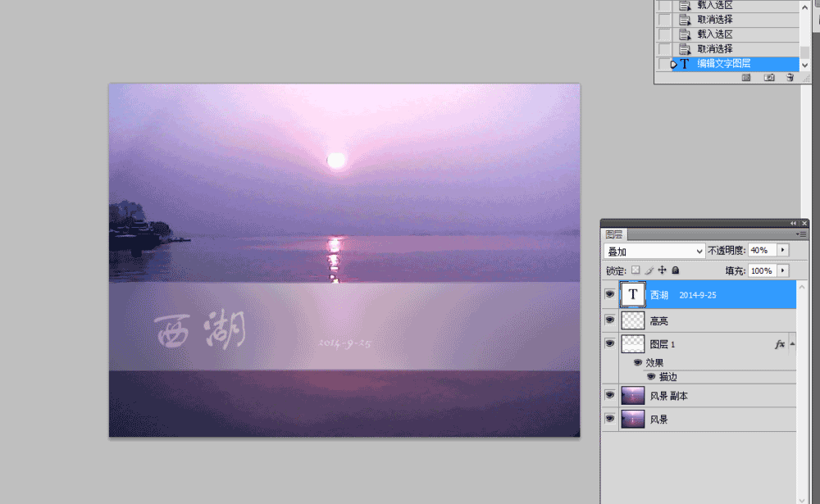Set history brush source beside 编辑文字图层
Screen dimensions: 820x504
click(664, 64)
